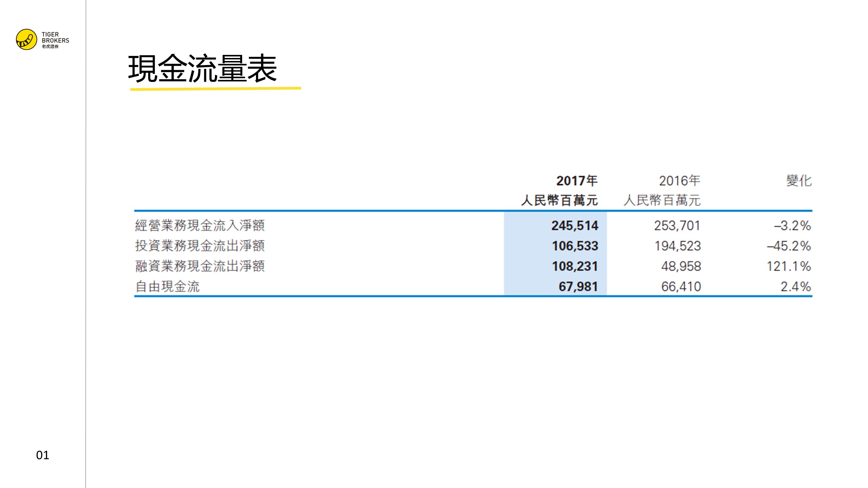Click the 245,514 value cell
Image resolution: width=868 pixels, height=488 pixels.
click(x=575, y=225)
